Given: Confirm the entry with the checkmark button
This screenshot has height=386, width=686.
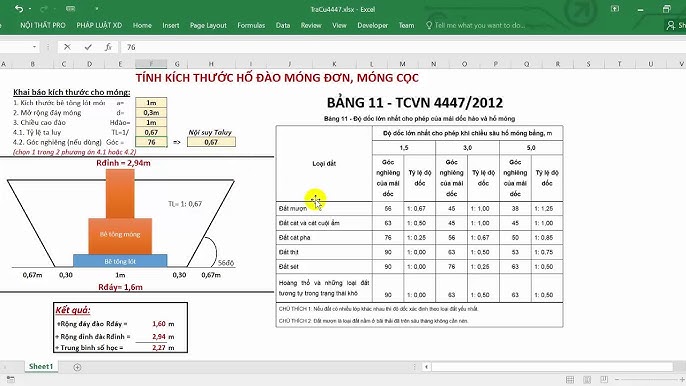Looking at the screenshot, I should point(88,47).
